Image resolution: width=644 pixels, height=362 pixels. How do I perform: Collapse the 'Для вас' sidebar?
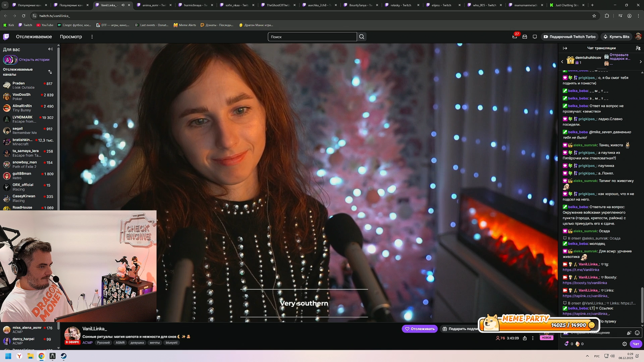click(x=50, y=49)
